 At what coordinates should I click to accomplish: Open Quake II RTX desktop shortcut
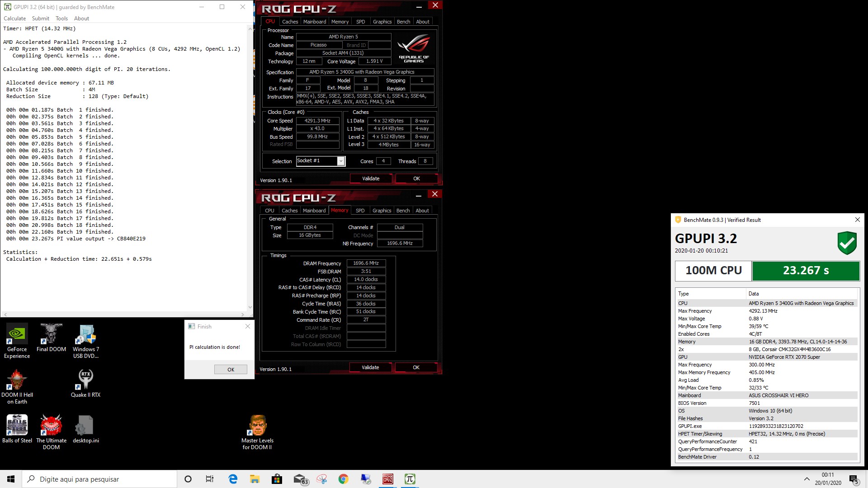tap(86, 383)
